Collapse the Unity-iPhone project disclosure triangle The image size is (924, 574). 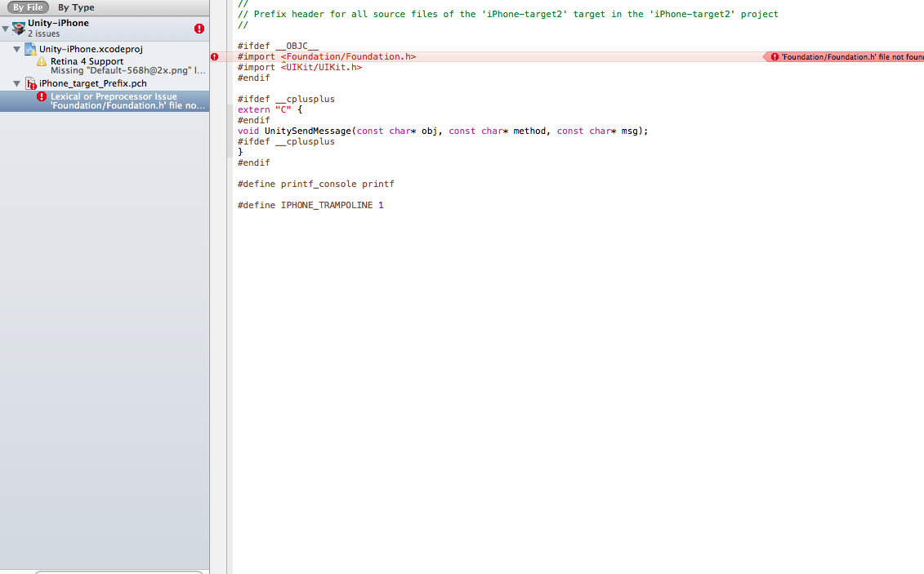(5, 28)
